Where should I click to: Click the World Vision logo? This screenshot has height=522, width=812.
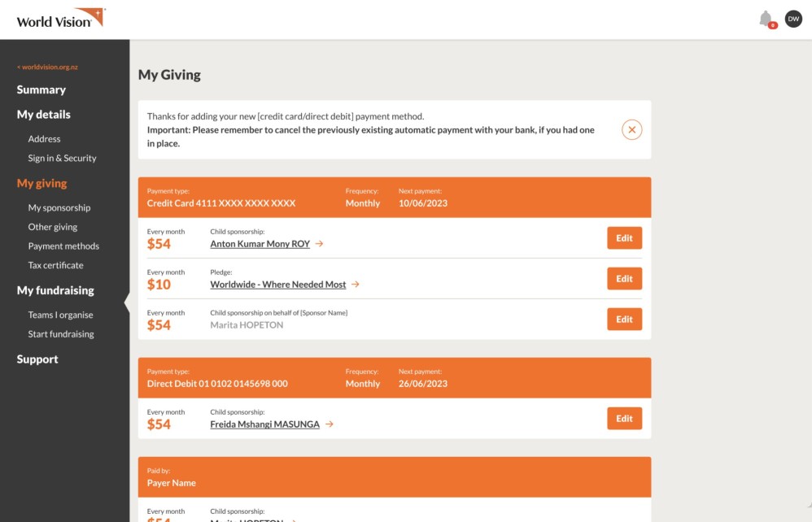pyautogui.click(x=61, y=19)
